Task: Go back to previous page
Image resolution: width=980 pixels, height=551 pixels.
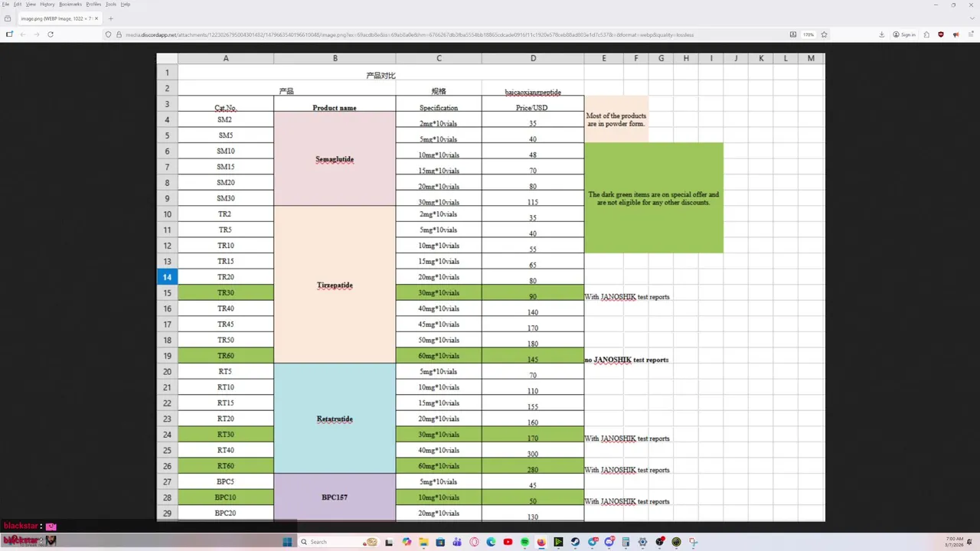Action: click(23, 34)
